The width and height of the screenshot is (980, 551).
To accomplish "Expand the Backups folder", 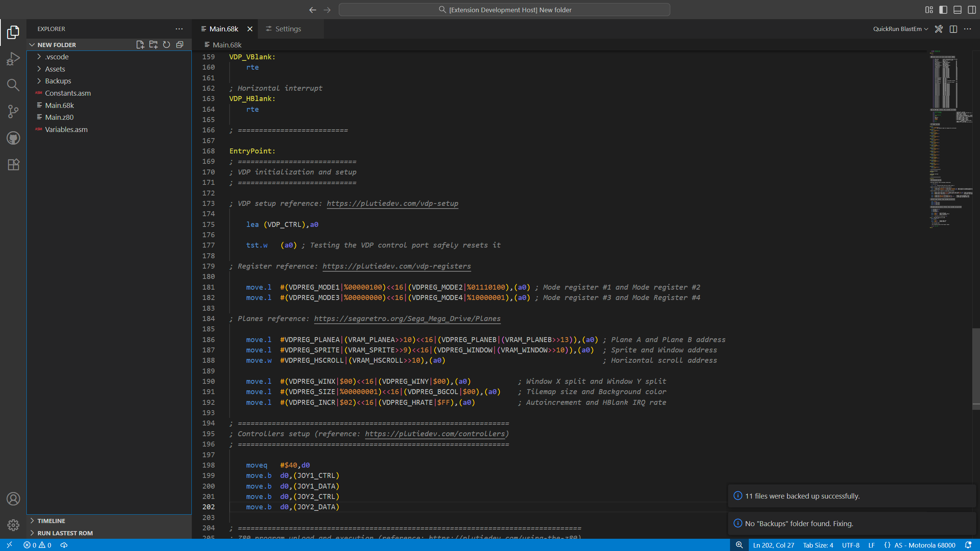I will (x=58, y=81).
